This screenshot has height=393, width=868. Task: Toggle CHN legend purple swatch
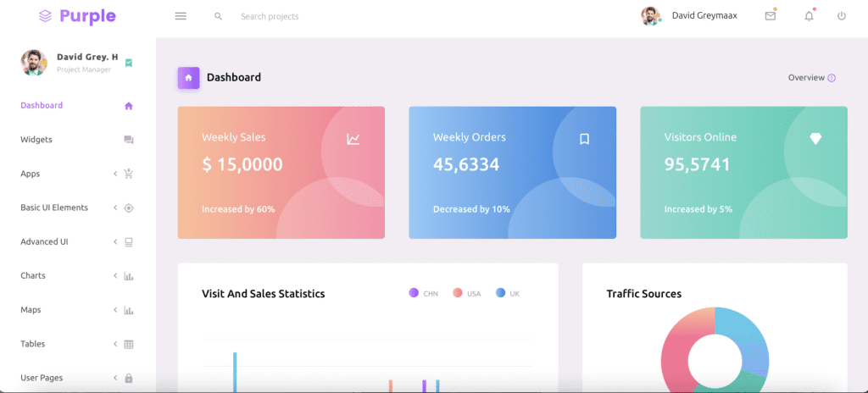414,293
